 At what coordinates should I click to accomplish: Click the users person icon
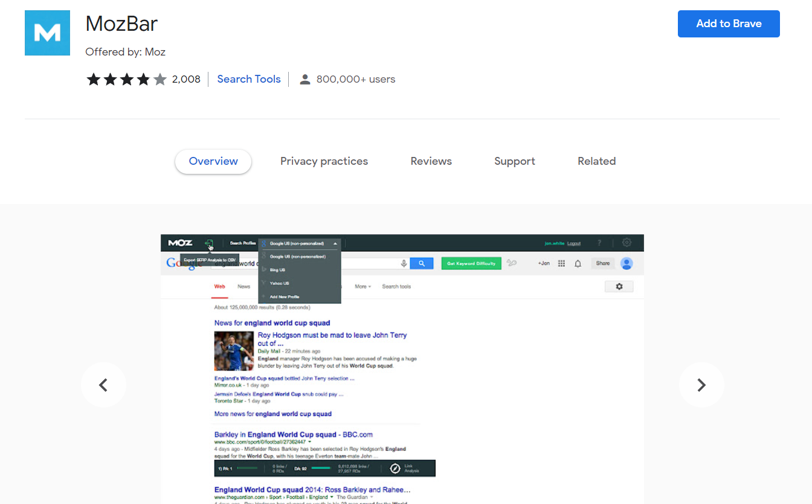(x=305, y=79)
